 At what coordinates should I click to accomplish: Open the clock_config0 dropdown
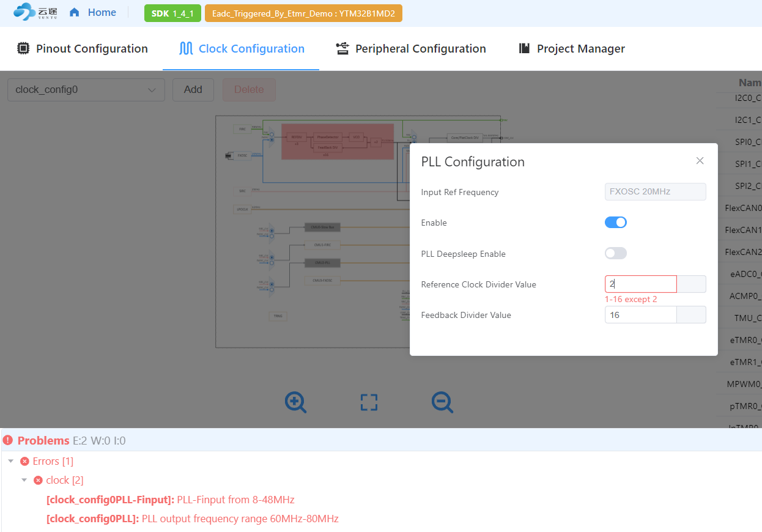pyautogui.click(x=86, y=90)
